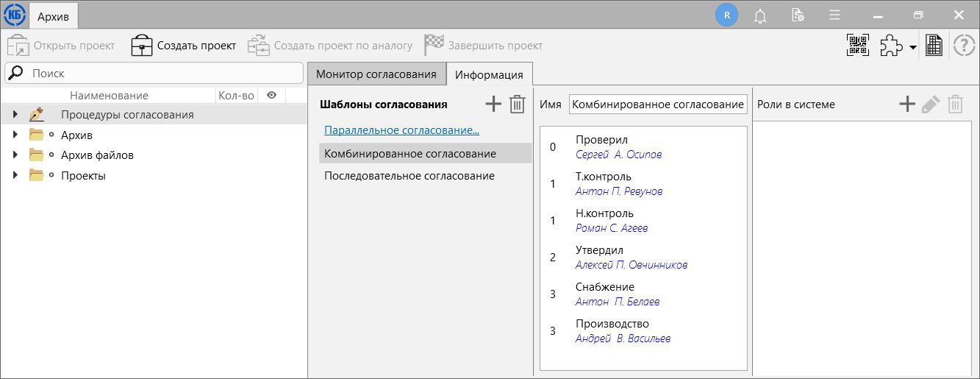The width and height of the screenshot is (980, 379).
Task: Expand the Архив файлов tree node
Action: tap(15, 155)
